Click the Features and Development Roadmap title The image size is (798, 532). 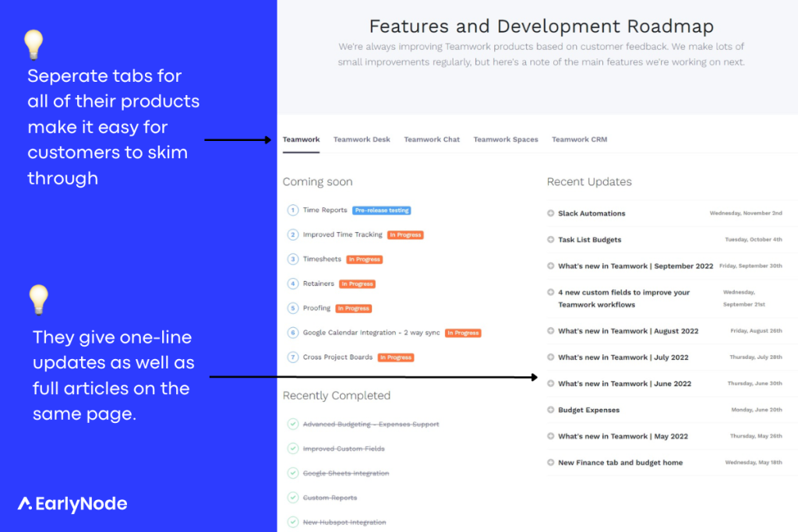point(542,26)
